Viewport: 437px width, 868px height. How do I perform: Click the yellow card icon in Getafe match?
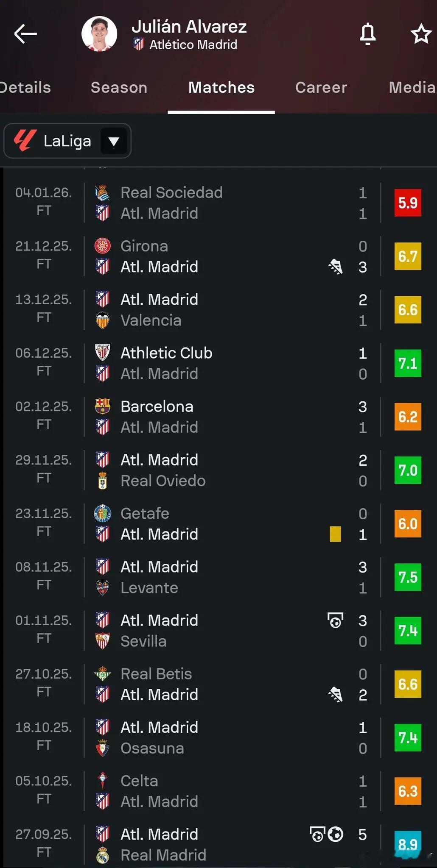point(335,534)
